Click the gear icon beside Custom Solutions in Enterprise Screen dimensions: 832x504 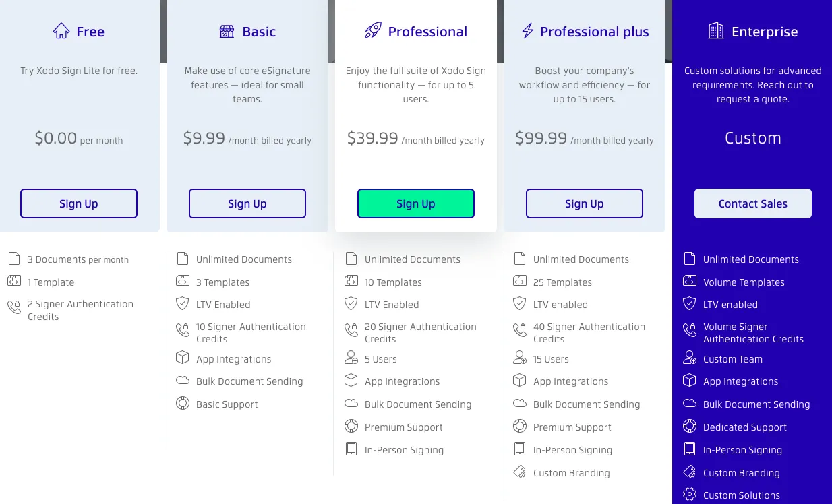coord(689,494)
